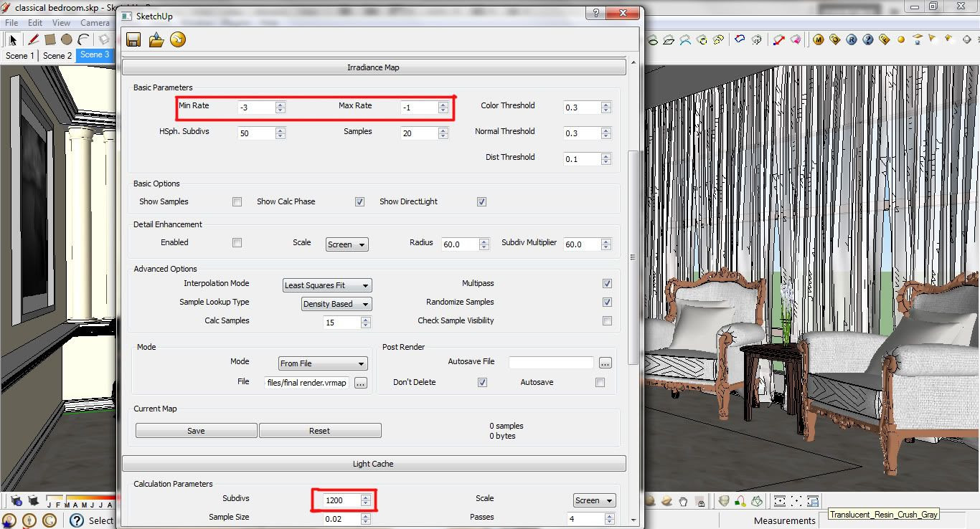This screenshot has width=980, height=529.
Task: Click the Light Cache Subdivs field showing 1200
Action: pyautogui.click(x=341, y=500)
